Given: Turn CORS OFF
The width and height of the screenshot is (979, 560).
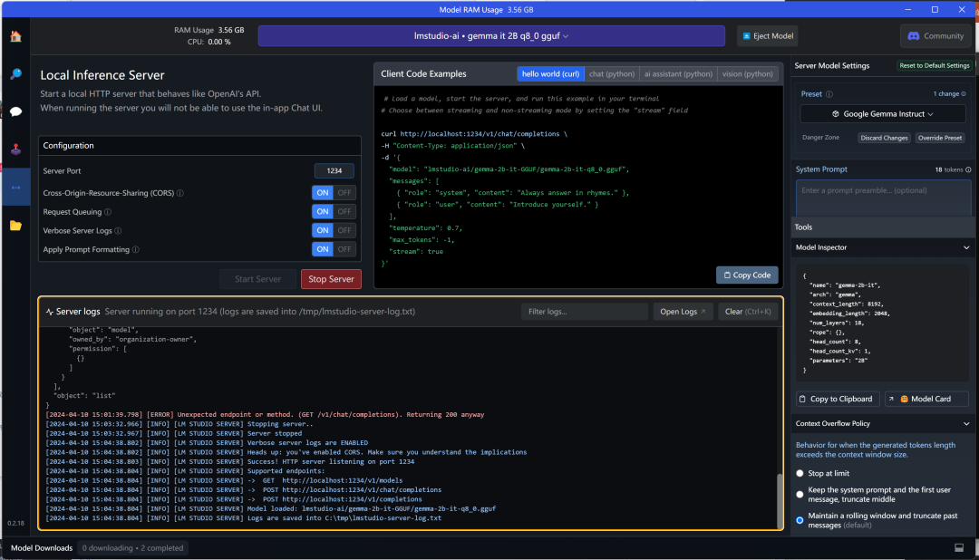Looking at the screenshot, I should (x=344, y=192).
